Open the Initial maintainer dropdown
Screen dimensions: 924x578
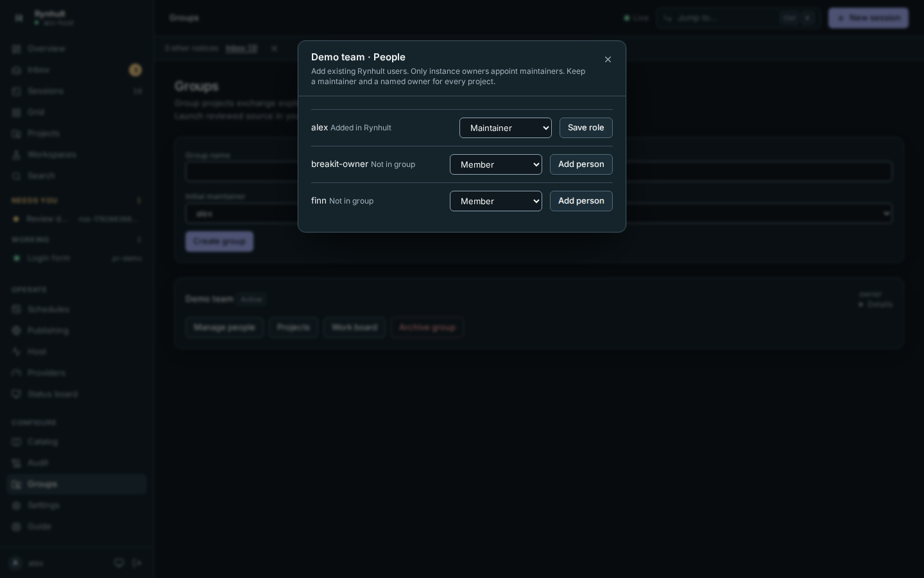[x=539, y=213]
